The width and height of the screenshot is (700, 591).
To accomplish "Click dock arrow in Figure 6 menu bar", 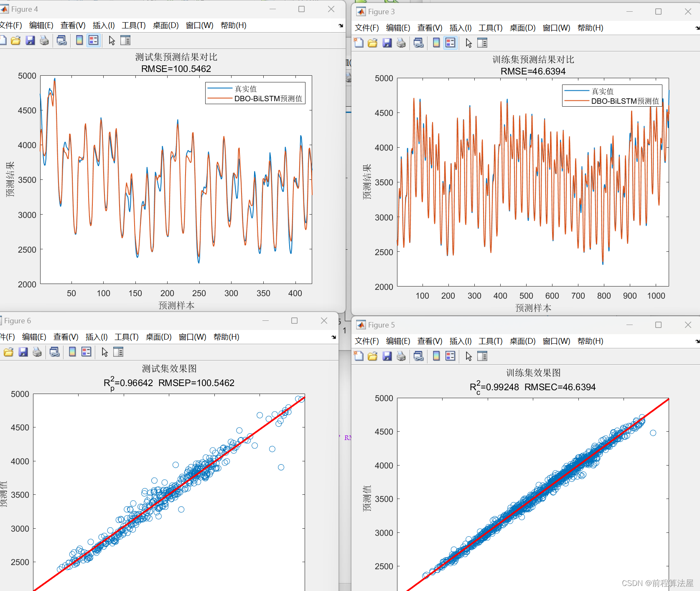I will click(x=333, y=337).
